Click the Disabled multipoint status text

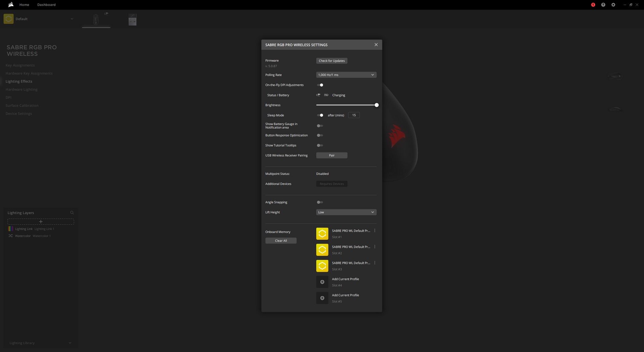click(322, 174)
